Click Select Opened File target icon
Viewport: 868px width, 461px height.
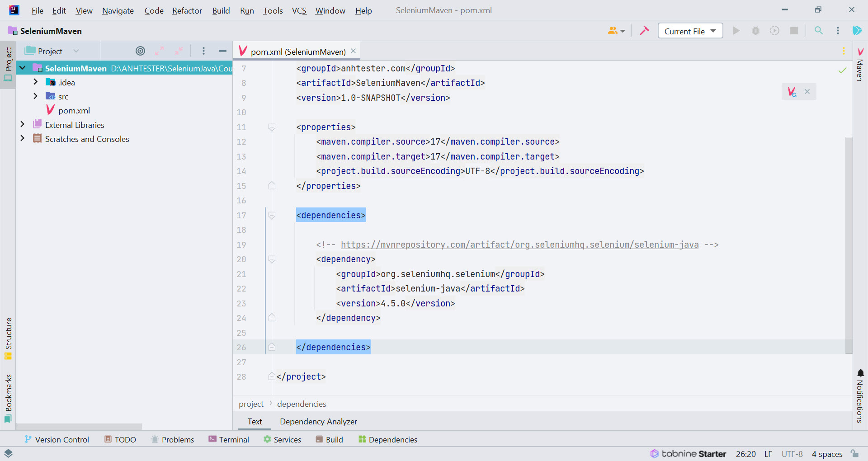pos(141,51)
